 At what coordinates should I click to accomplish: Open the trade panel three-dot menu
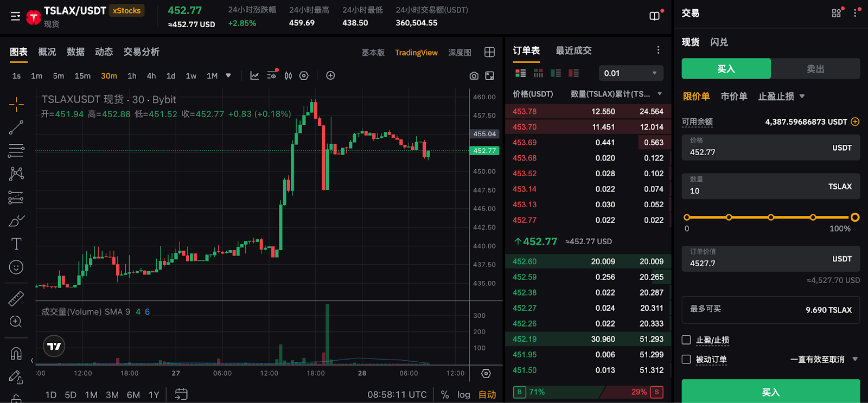click(856, 12)
